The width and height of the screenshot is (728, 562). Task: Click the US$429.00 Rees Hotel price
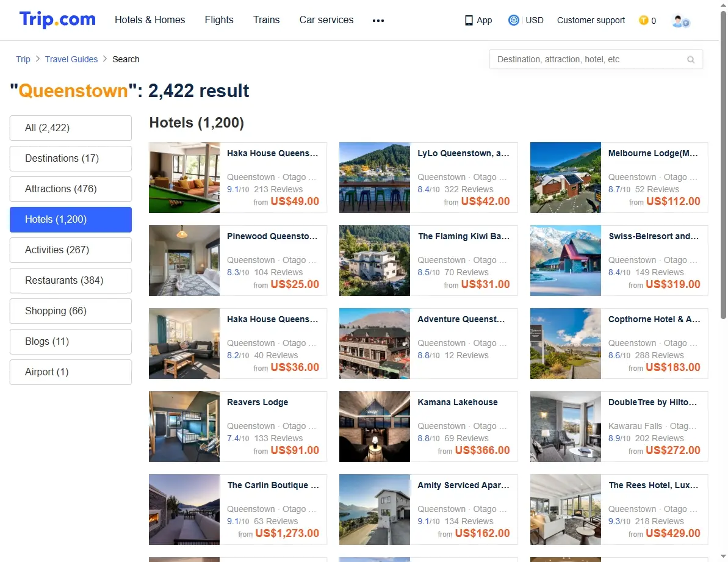point(672,533)
